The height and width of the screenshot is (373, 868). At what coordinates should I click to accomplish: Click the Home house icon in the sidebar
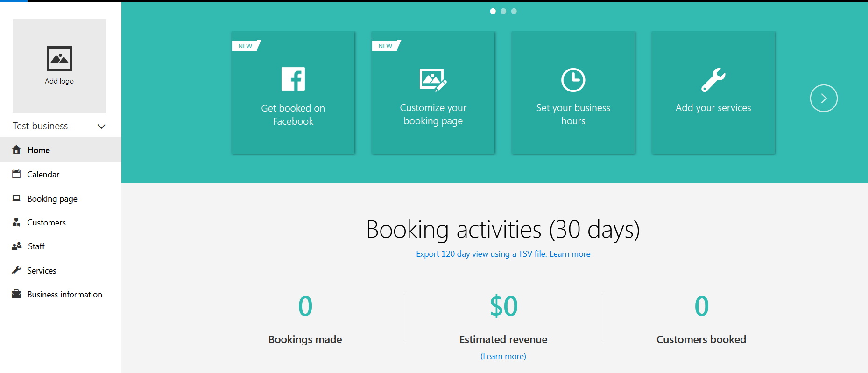tap(16, 150)
